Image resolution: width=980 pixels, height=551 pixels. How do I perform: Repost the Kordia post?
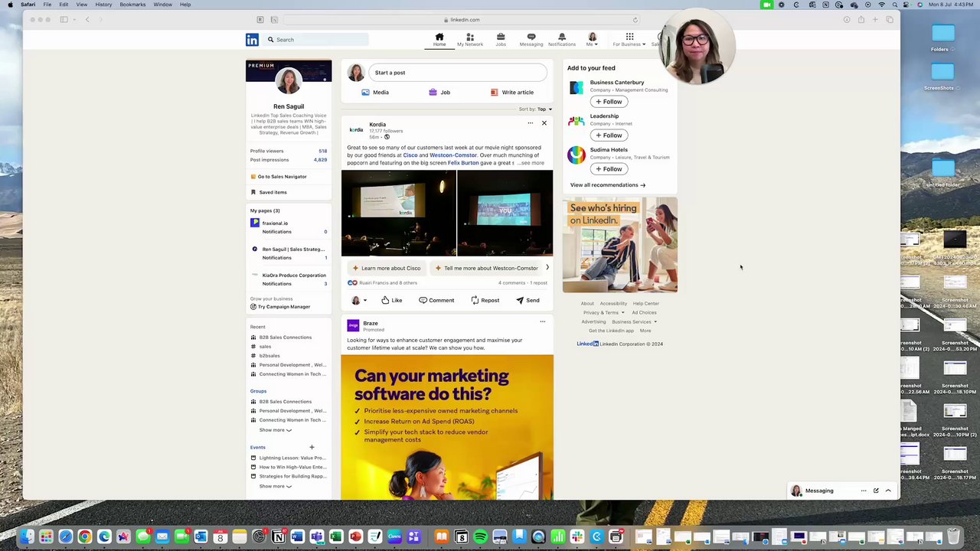coord(485,301)
